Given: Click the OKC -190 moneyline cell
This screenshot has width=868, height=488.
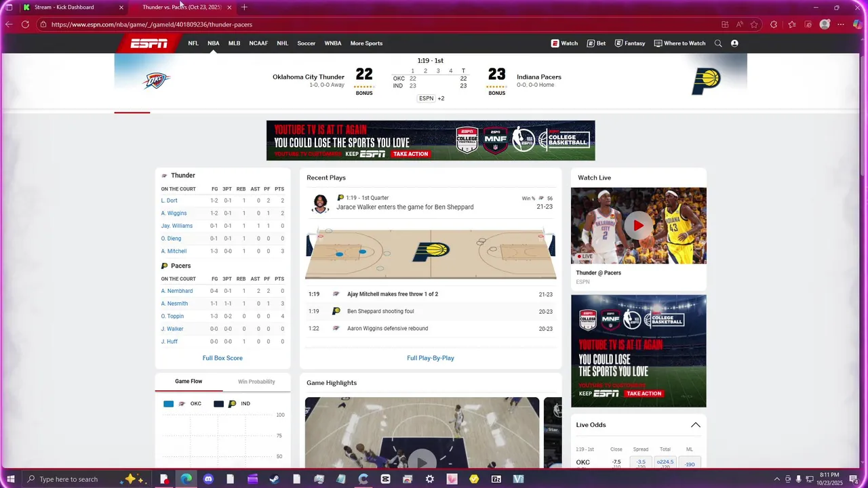Looking at the screenshot, I should click(x=690, y=464).
